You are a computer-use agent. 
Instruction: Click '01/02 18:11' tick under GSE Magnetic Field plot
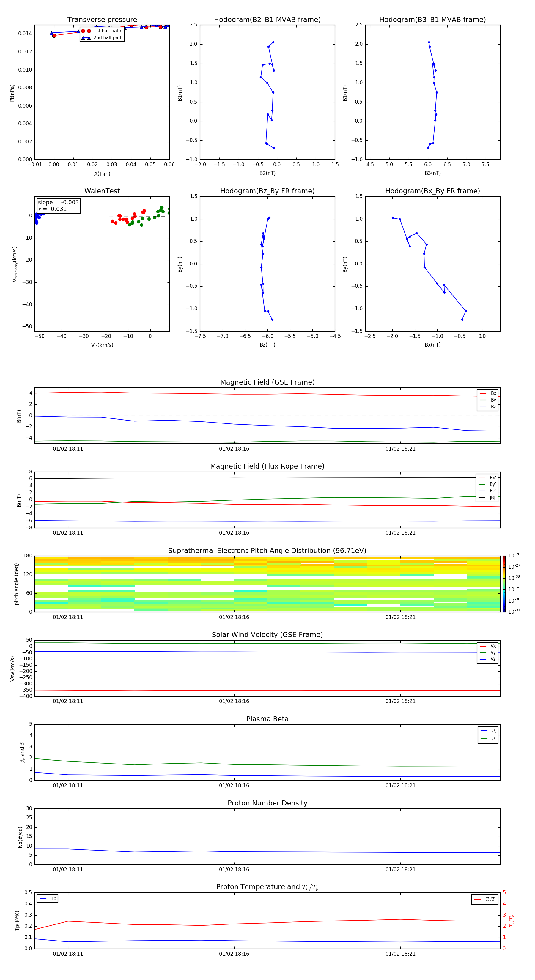point(68,449)
